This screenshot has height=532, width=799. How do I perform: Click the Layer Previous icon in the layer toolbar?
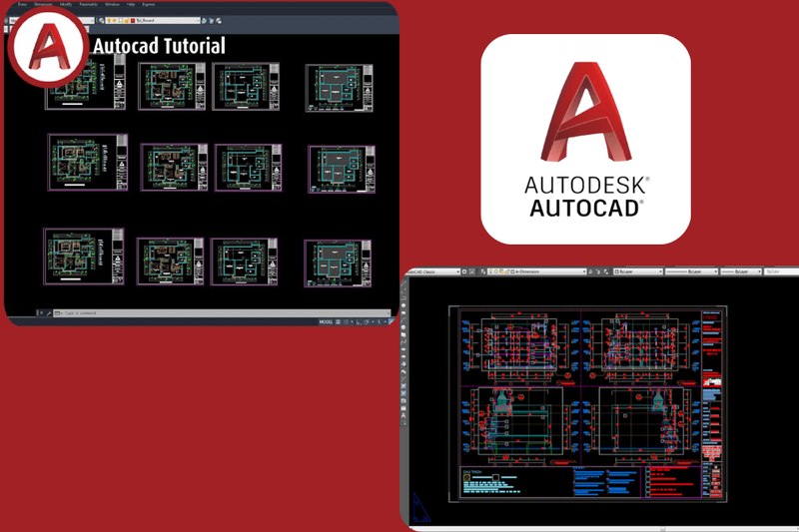[211, 20]
